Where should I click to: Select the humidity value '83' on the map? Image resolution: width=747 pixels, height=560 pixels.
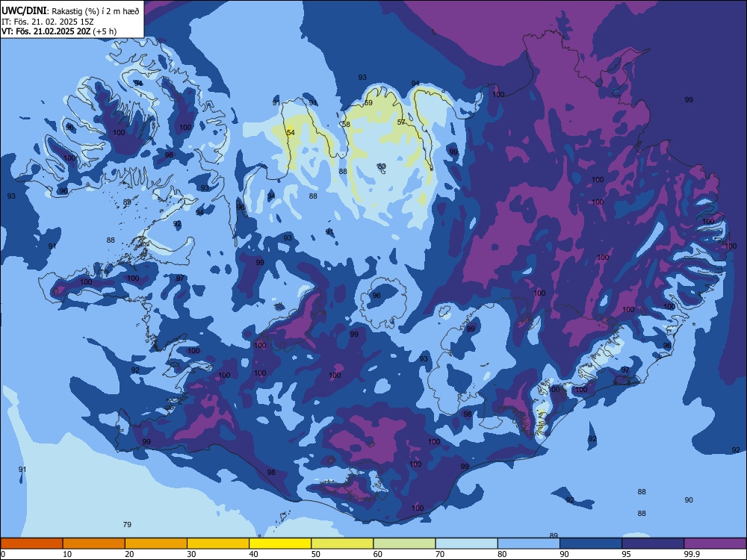[x=382, y=167]
